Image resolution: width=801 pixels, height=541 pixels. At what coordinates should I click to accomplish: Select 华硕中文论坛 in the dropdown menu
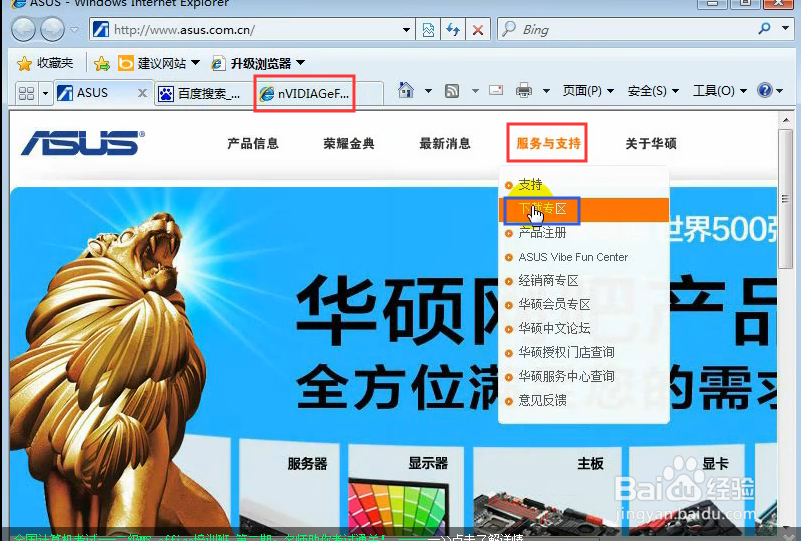pyautogui.click(x=584, y=328)
